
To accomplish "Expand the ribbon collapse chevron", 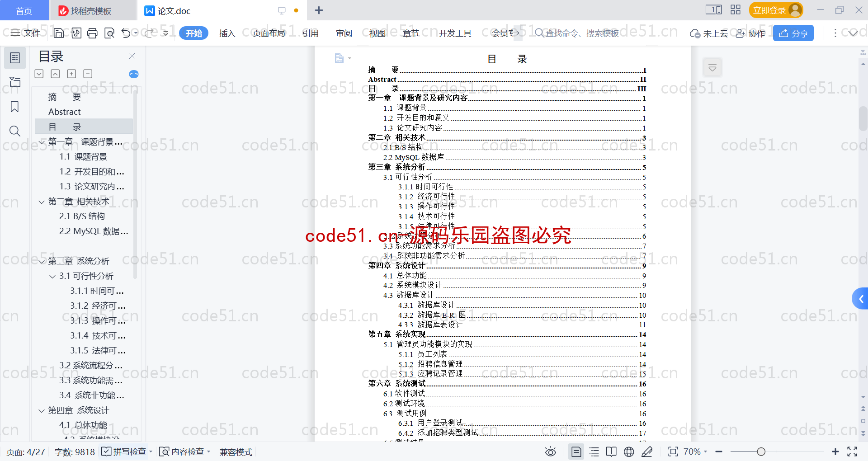I will click(853, 33).
